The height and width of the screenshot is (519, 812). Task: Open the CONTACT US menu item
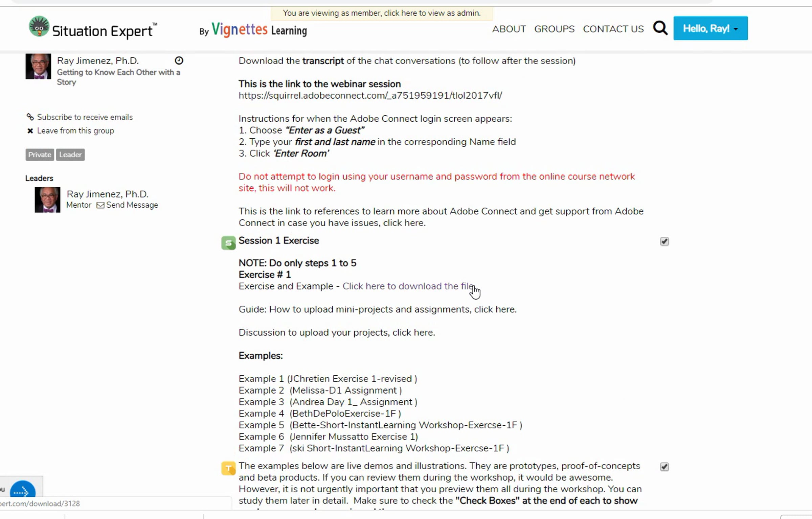tap(613, 29)
